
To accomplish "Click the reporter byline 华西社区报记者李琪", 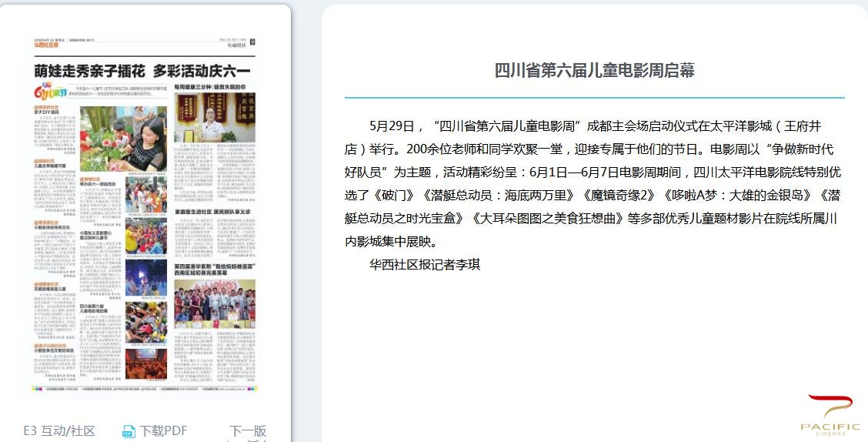I will point(424,264).
